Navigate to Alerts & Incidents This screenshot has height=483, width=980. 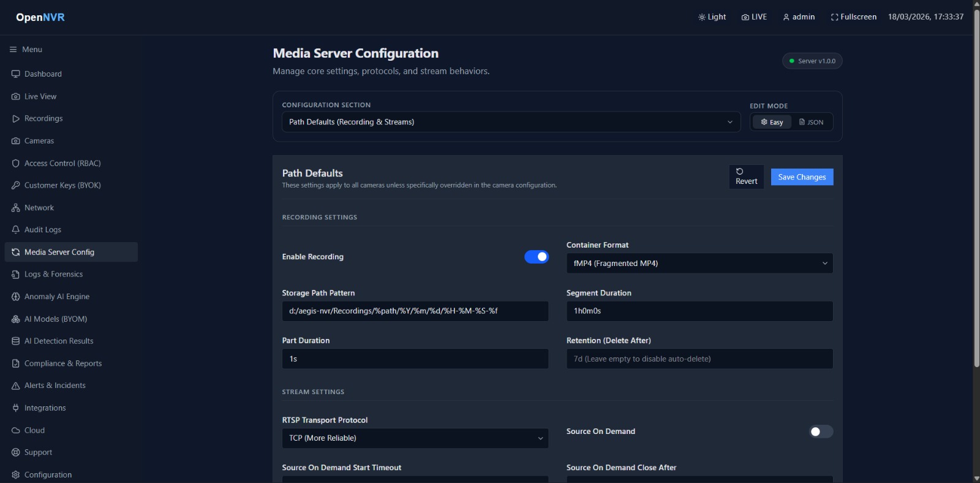click(71, 386)
